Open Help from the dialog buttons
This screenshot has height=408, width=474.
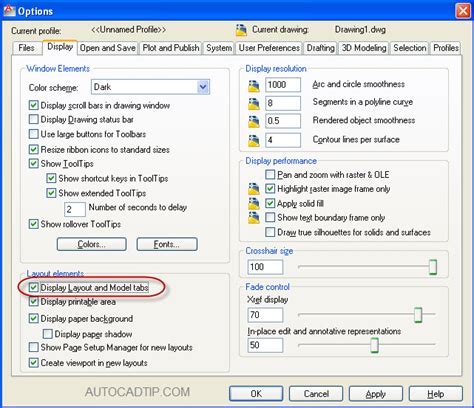(436, 394)
